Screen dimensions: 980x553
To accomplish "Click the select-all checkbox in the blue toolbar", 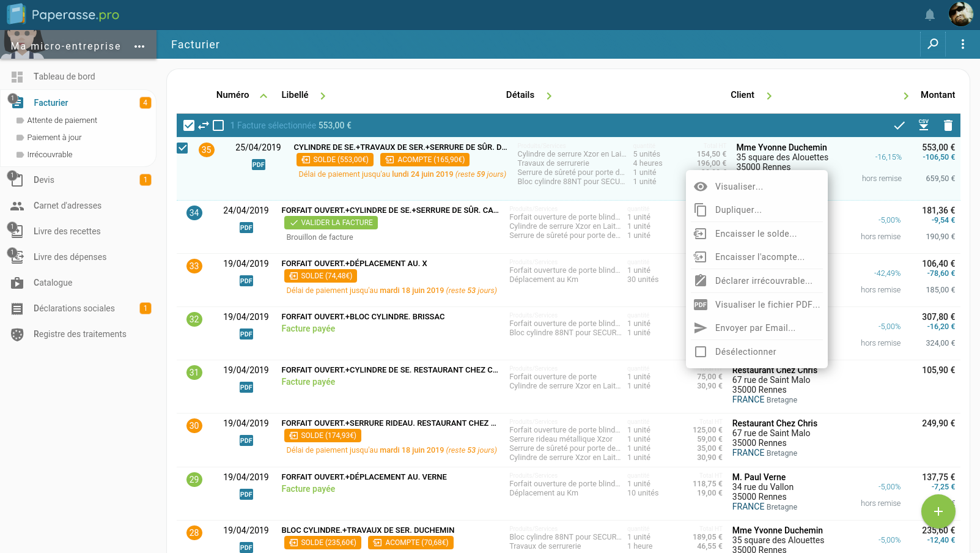I will [x=188, y=125].
